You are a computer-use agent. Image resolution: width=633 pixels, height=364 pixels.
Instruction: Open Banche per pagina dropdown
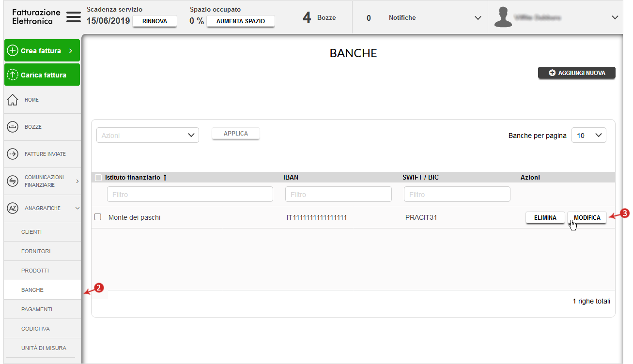(x=589, y=136)
